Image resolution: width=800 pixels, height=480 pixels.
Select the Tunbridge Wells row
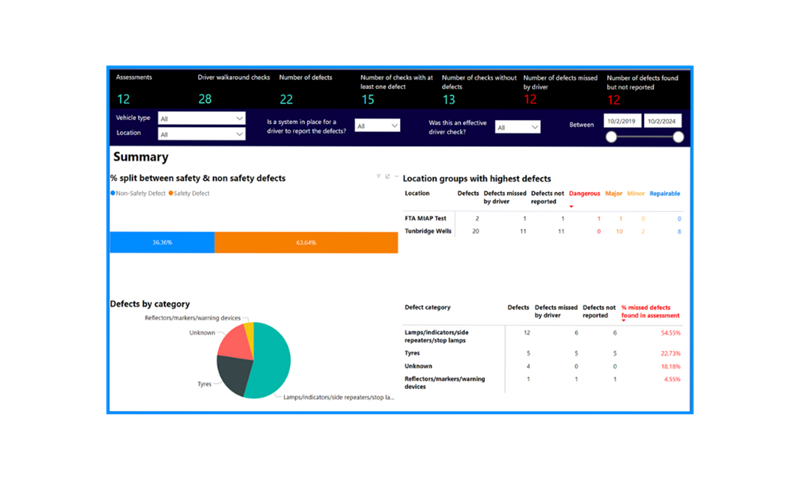point(543,231)
